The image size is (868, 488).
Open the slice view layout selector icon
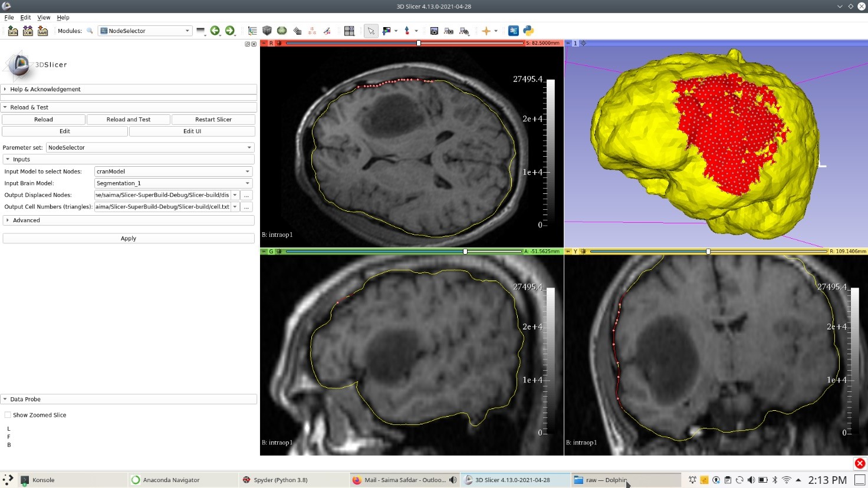point(349,31)
